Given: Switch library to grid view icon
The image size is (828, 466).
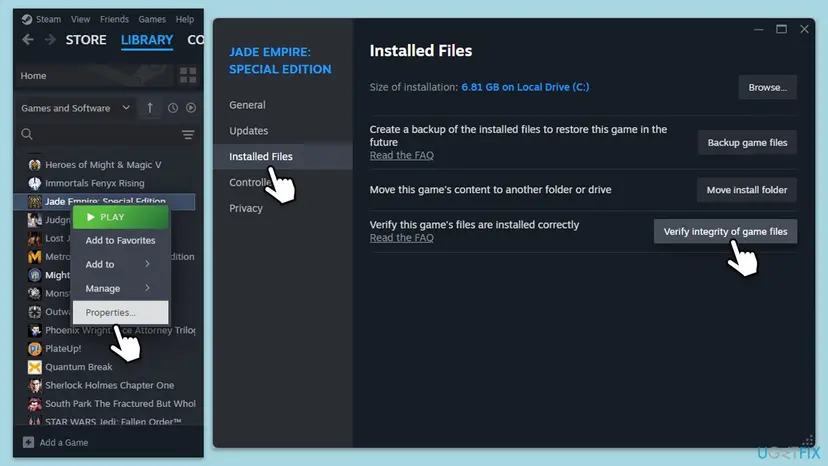Looking at the screenshot, I should click(188, 76).
